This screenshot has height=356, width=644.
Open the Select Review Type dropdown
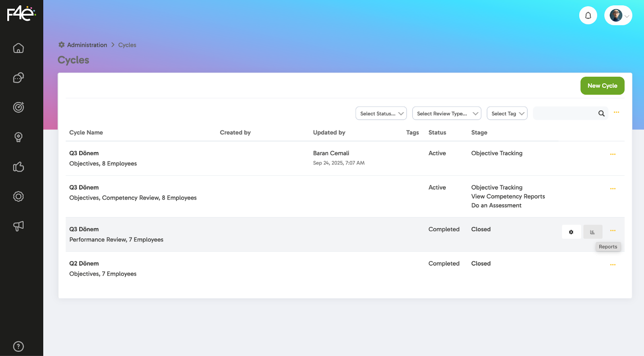(446, 113)
